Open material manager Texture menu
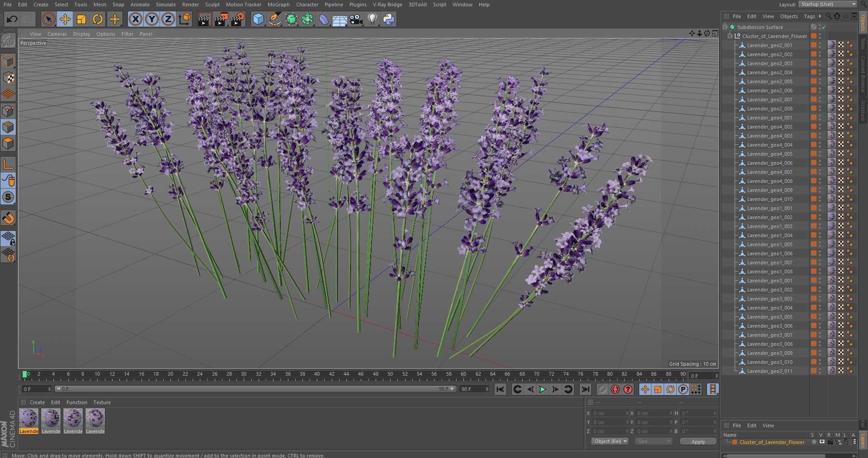This screenshot has height=458, width=868. pos(102,402)
